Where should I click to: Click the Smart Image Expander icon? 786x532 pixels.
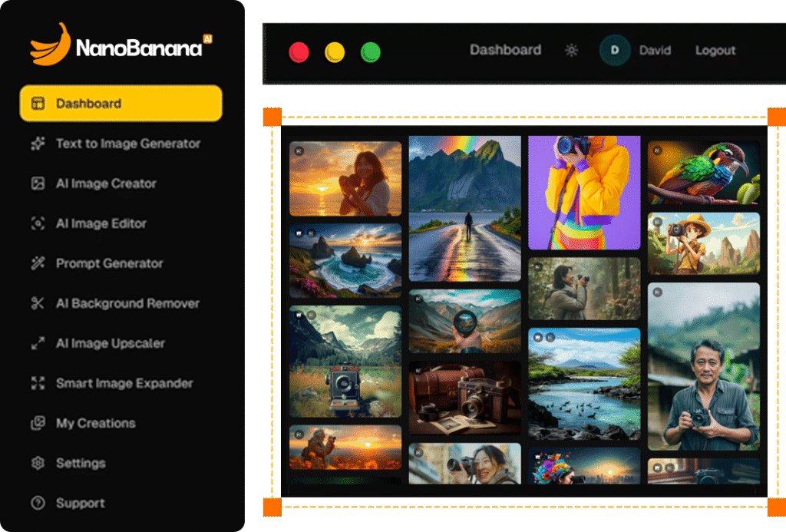tap(38, 383)
